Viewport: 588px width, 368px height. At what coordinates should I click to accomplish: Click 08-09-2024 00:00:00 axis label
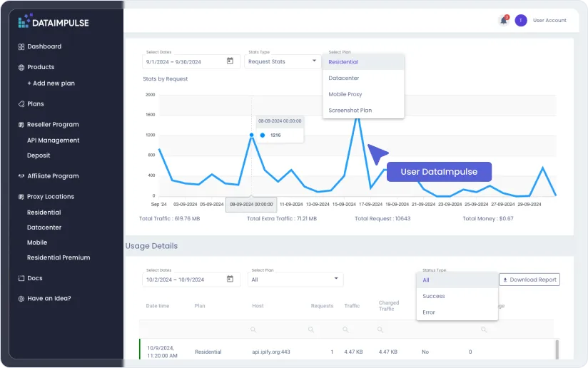pyautogui.click(x=251, y=204)
